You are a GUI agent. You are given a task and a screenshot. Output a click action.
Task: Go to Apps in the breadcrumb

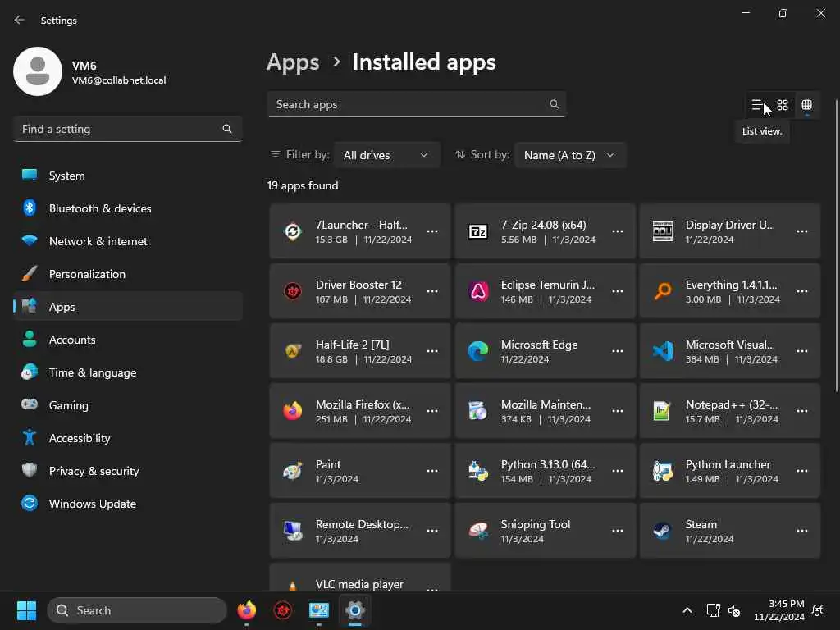[293, 62]
